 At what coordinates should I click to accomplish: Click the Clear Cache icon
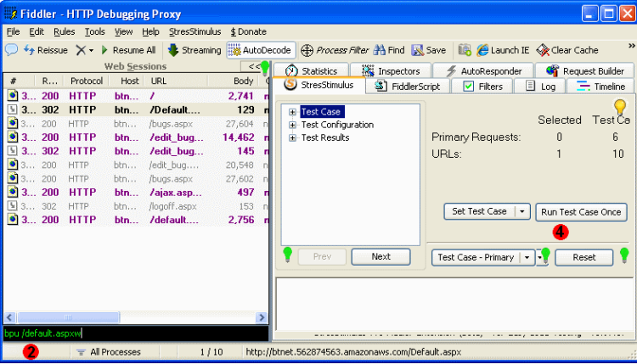tap(543, 50)
